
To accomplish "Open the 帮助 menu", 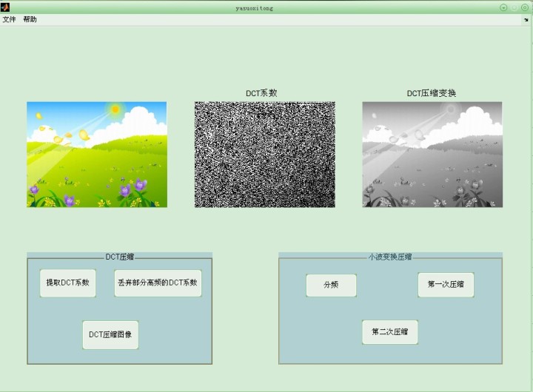I will pos(30,19).
